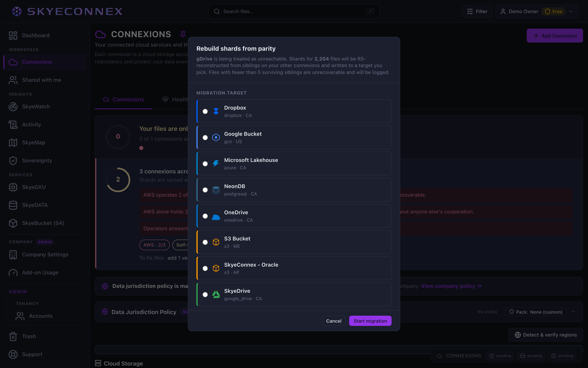Click the Sovereignty shield icon

coord(13,161)
